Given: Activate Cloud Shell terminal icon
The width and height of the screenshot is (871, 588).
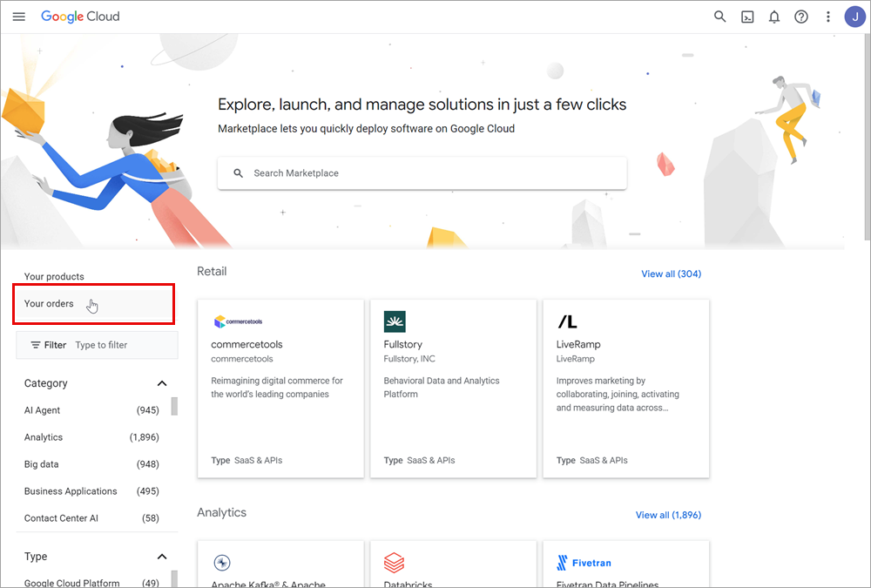Looking at the screenshot, I should [x=746, y=17].
